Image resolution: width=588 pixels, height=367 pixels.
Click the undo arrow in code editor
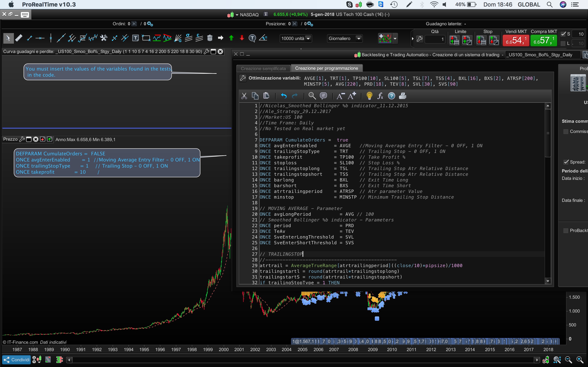pos(284,96)
